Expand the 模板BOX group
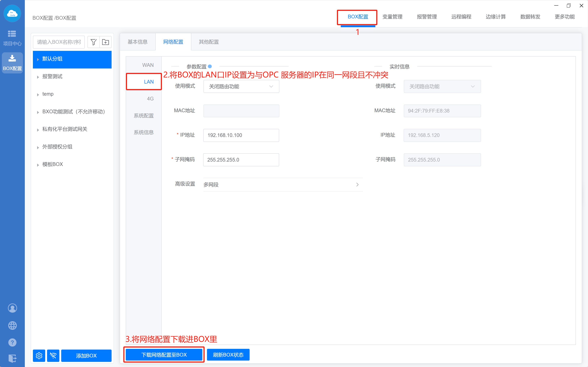The width and height of the screenshot is (588, 367). [x=38, y=165]
